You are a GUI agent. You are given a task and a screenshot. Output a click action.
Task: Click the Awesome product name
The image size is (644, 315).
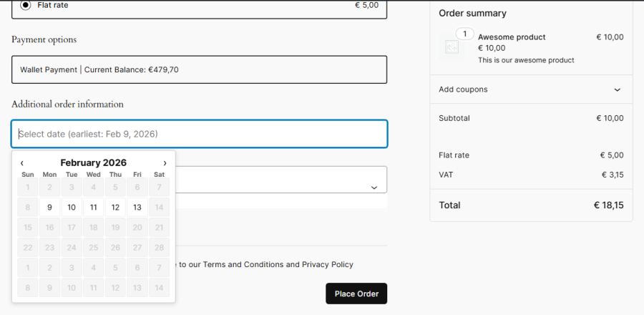pyautogui.click(x=512, y=37)
